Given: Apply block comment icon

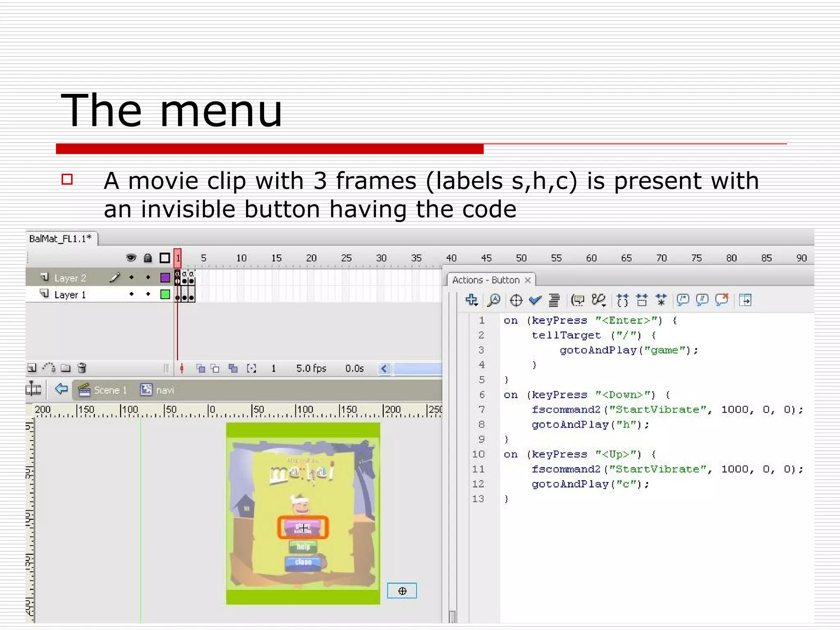Looking at the screenshot, I should pos(683,300).
